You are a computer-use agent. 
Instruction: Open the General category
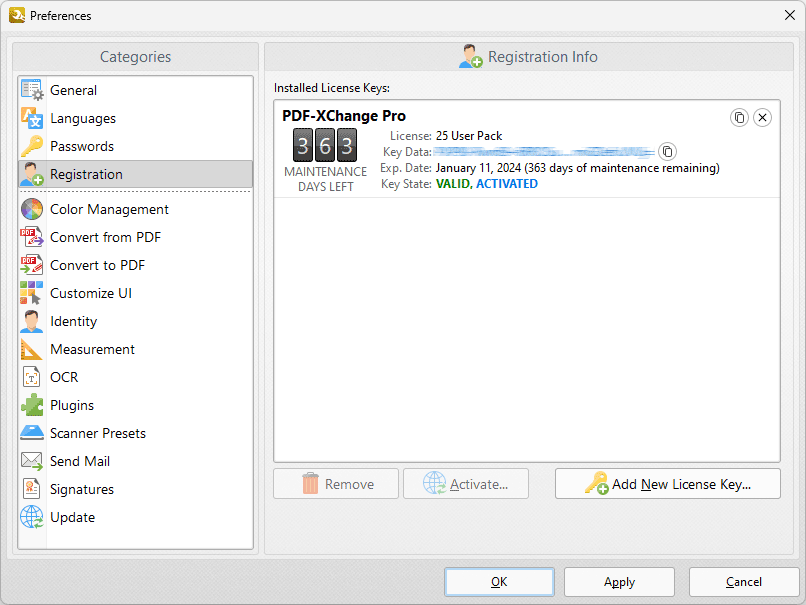[x=136, y=90]
